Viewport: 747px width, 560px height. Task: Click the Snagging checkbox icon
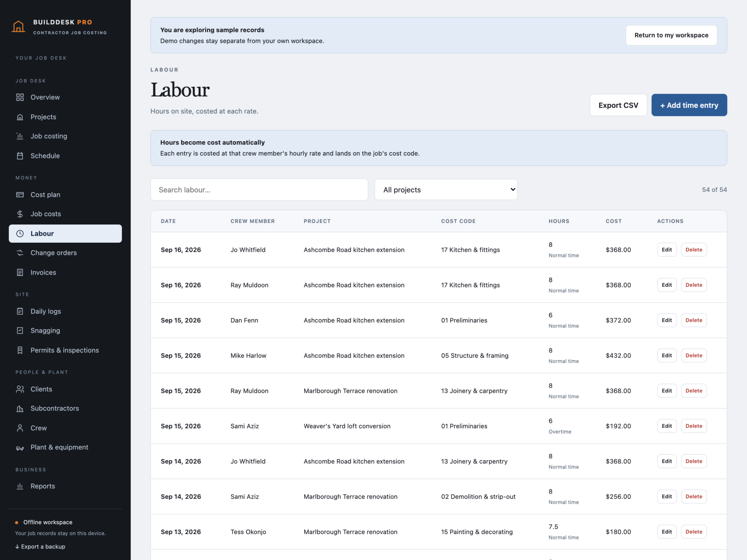20,331
